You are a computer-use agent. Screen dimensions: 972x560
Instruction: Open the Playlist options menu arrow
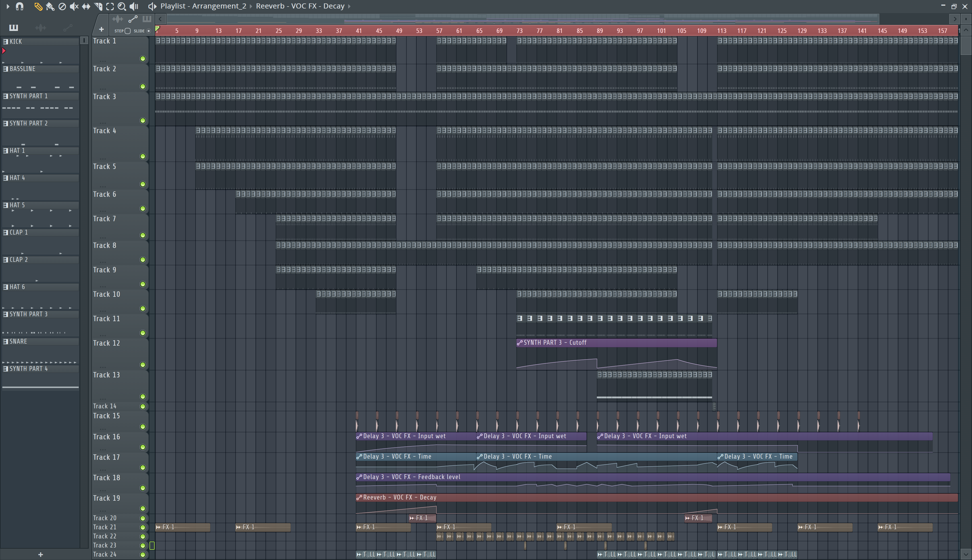8,6
